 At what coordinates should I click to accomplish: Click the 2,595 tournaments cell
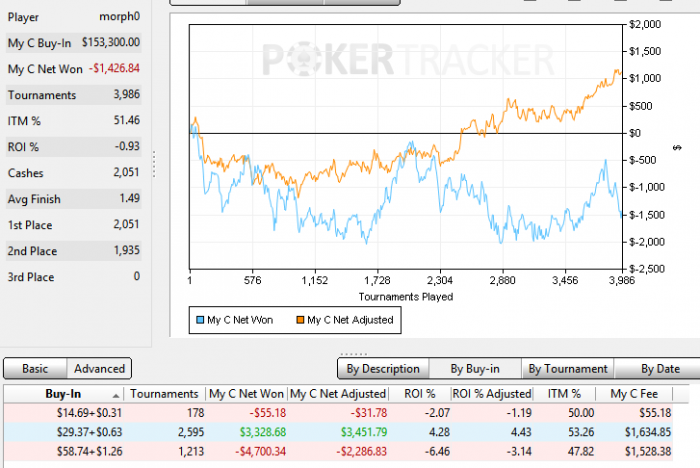tap(191, 432)
